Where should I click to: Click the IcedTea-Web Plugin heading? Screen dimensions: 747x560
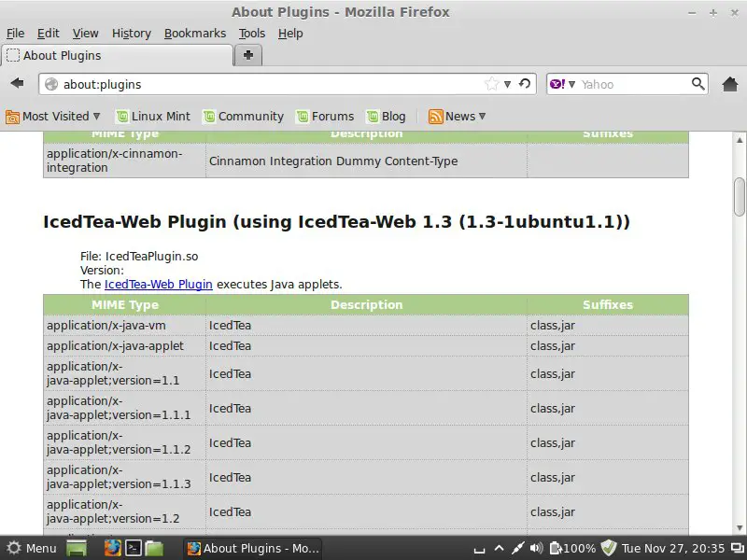click(336, 221)
